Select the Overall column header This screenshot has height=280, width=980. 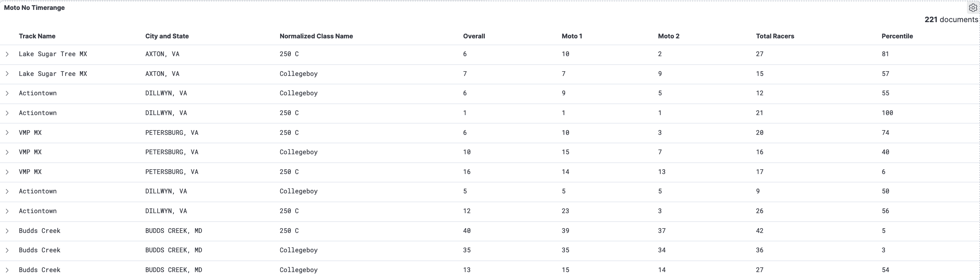point(474,36)
